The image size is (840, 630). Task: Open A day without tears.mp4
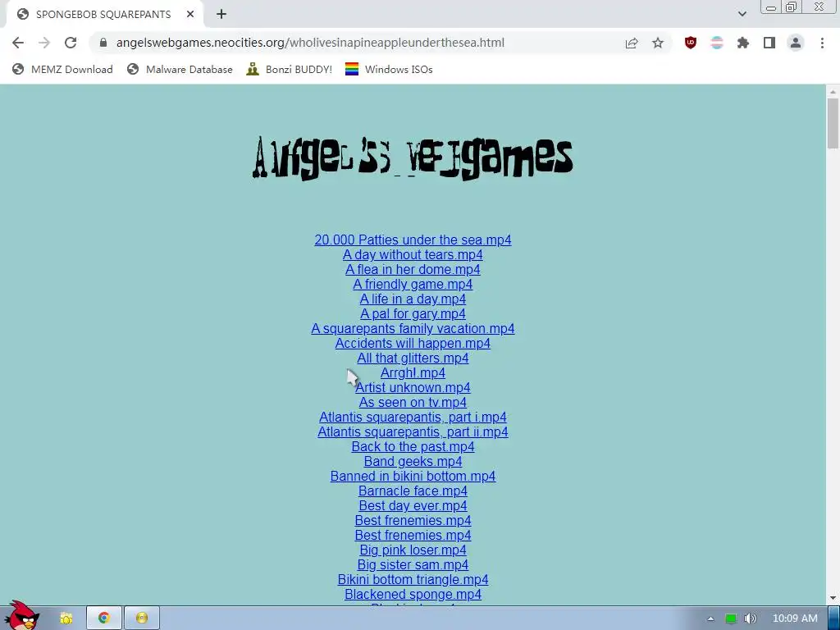(x=413, y=255)
